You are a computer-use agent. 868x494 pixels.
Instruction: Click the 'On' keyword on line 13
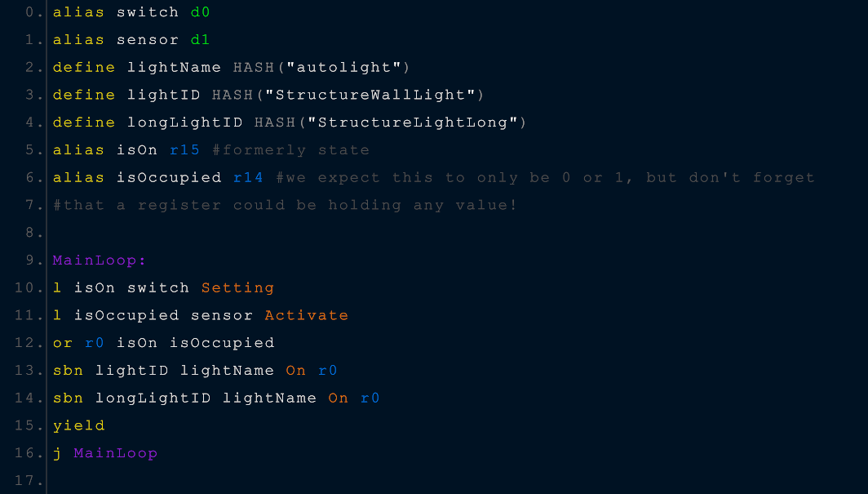coord(295,371)
